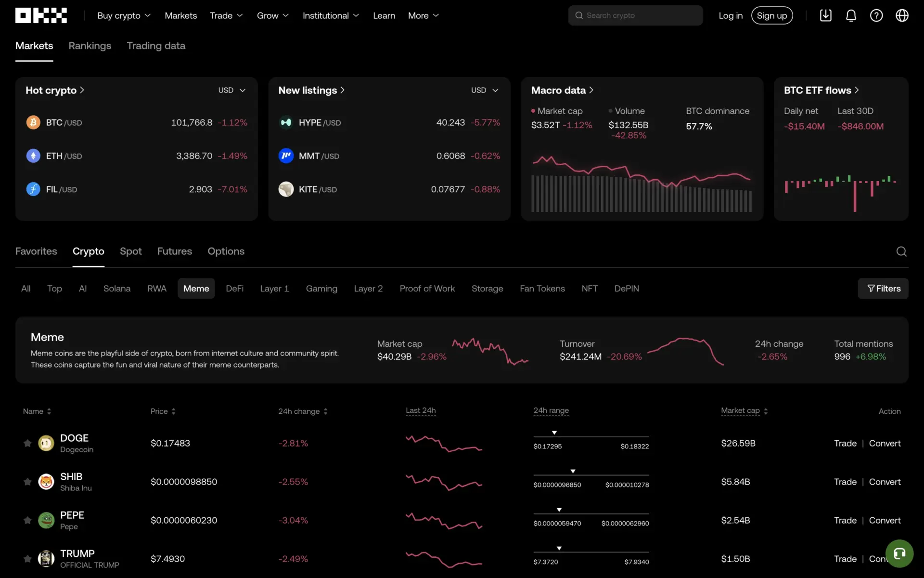Favorite DOGE with its star toggle

[27, 443]
